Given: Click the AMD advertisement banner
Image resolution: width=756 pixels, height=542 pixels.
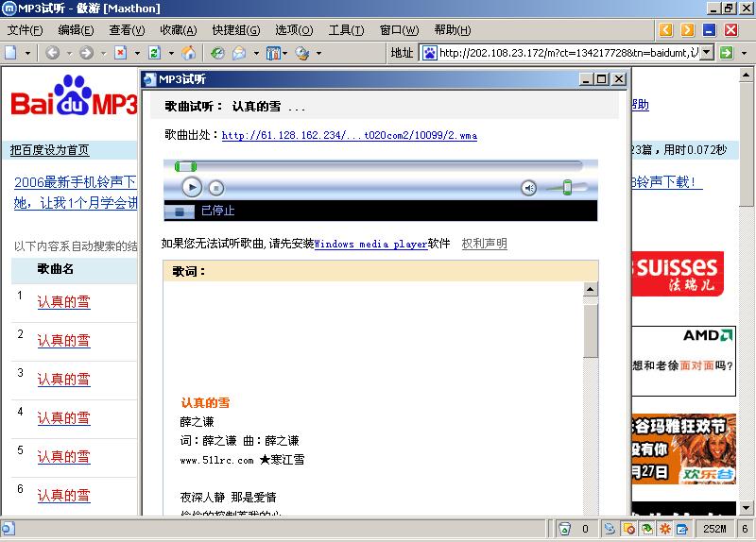Looking at the screenshot, I should (x=683, y=361).
